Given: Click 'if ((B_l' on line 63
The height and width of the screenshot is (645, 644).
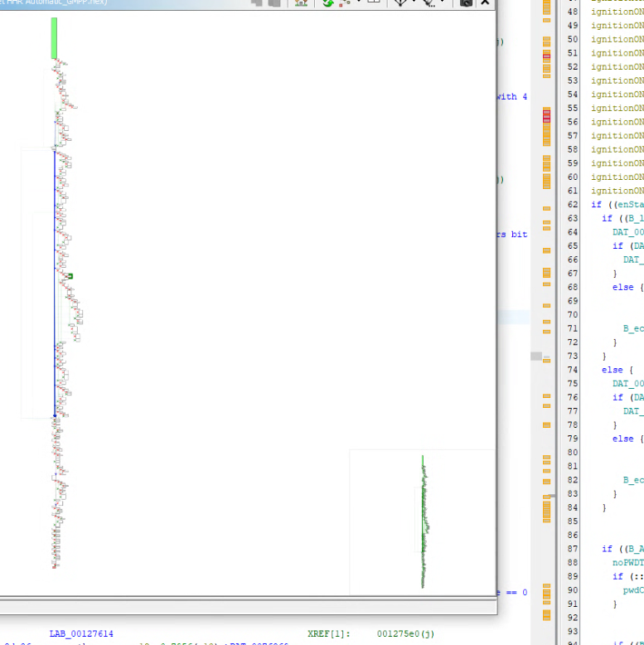Looking at the screenshot, I should (x=622, y=218).
